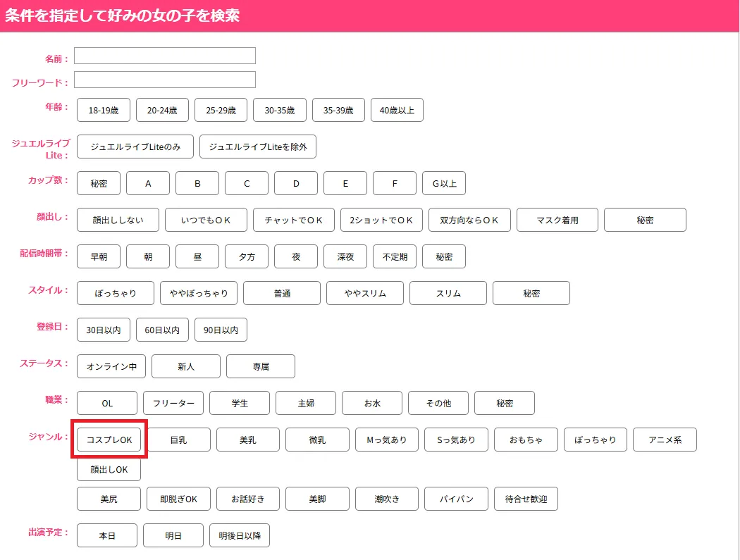Toggle the 40歳以上 age option

(397, 110)
